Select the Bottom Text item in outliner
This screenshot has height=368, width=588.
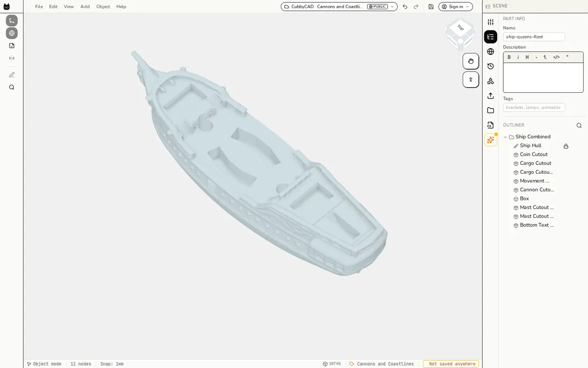pos(537,225)
